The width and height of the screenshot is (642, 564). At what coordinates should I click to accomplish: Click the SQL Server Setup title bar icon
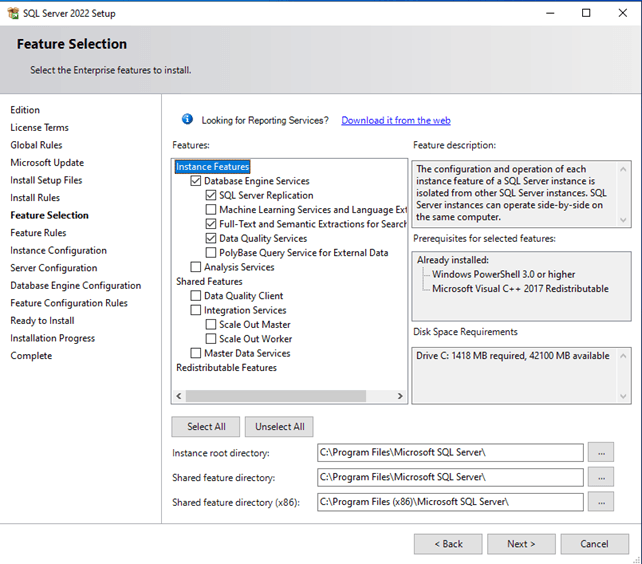(x=14, y=13)
